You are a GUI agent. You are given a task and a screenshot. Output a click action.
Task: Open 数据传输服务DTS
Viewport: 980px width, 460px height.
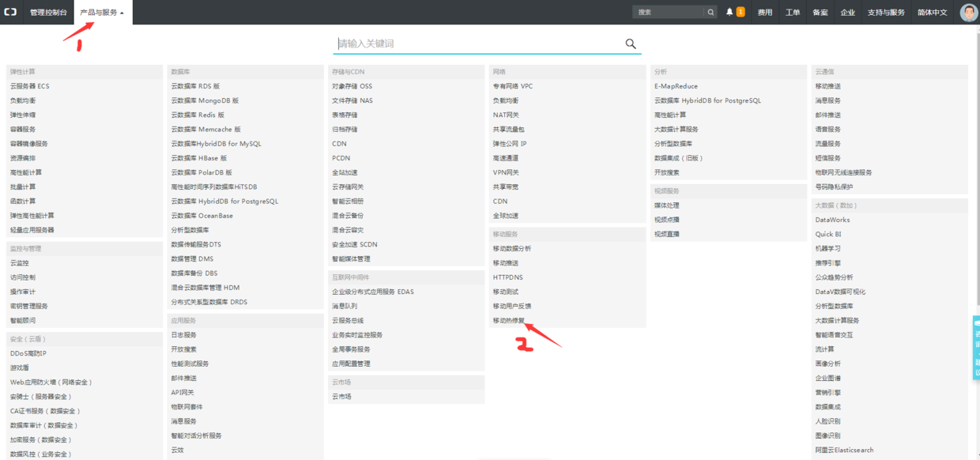[196, 245]
